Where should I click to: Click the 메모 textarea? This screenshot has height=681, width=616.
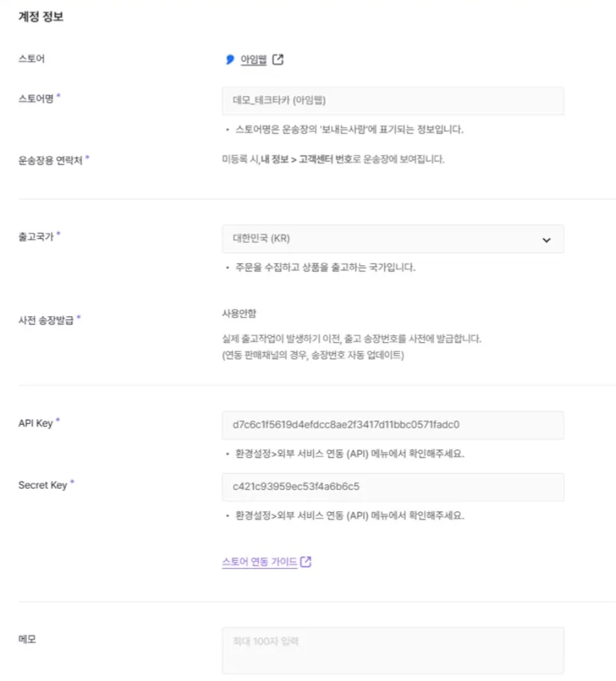tap(393, 650)
